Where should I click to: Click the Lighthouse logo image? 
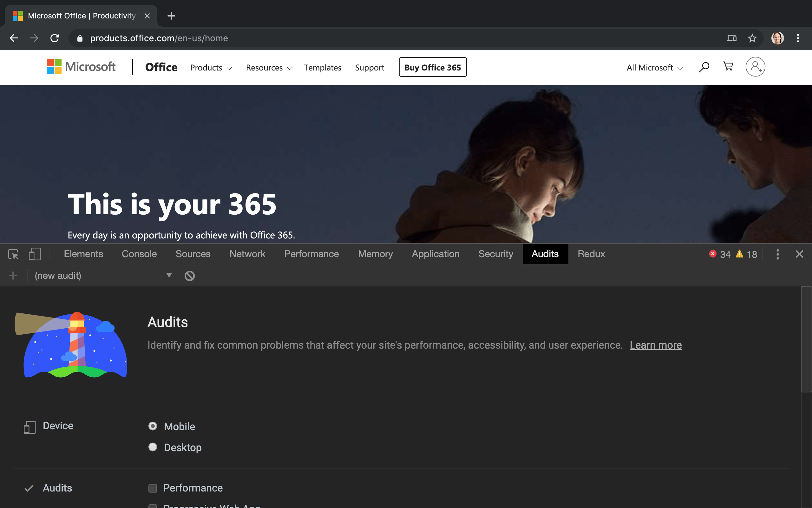(71, 345)
